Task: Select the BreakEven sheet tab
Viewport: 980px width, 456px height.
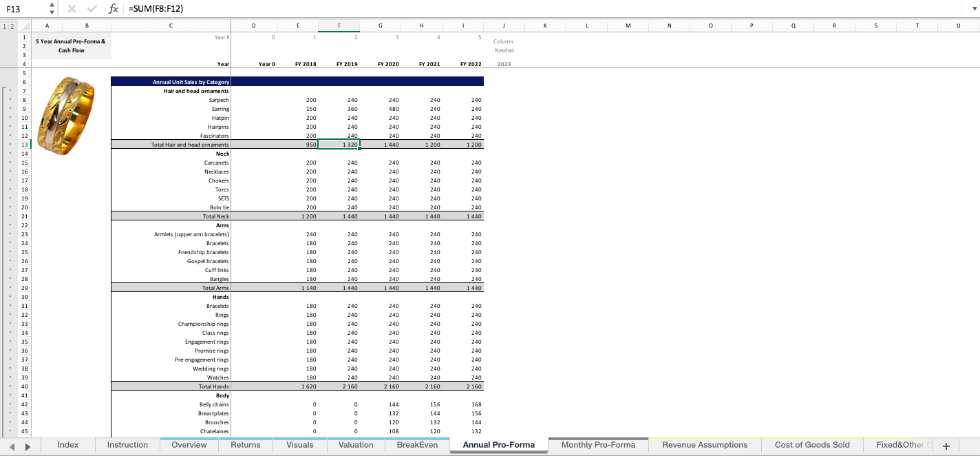Action: (416, 445)
